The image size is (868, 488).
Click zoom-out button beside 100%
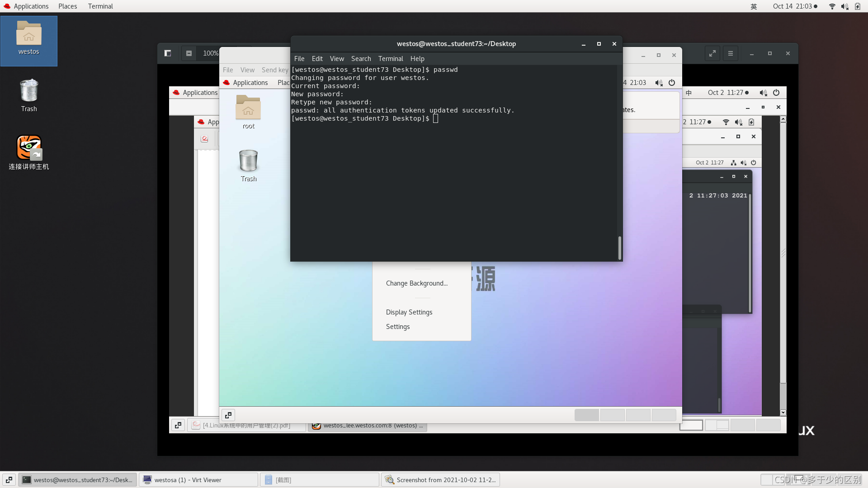(x=189, y=53)
